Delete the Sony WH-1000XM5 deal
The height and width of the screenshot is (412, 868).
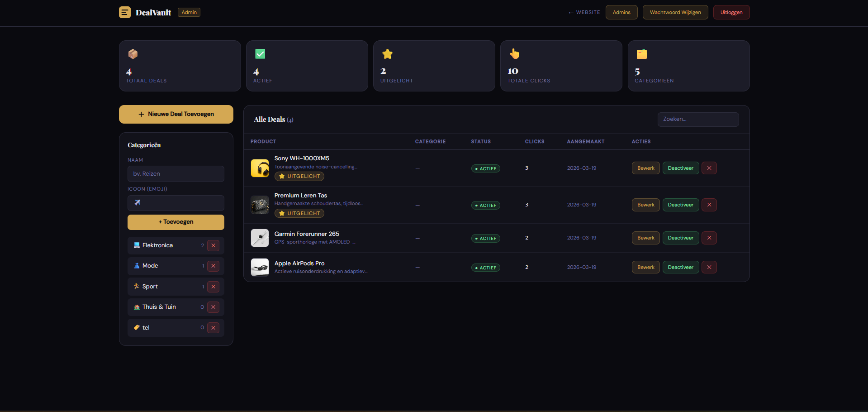709,168
